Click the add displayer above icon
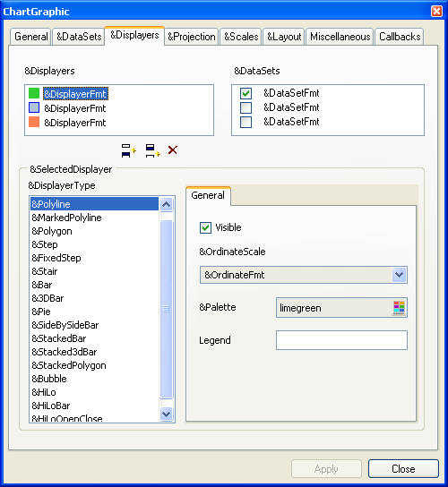Image resolution: width=448 pixels, height=487 pixels. pyautogui.click(x=129, y=150)
